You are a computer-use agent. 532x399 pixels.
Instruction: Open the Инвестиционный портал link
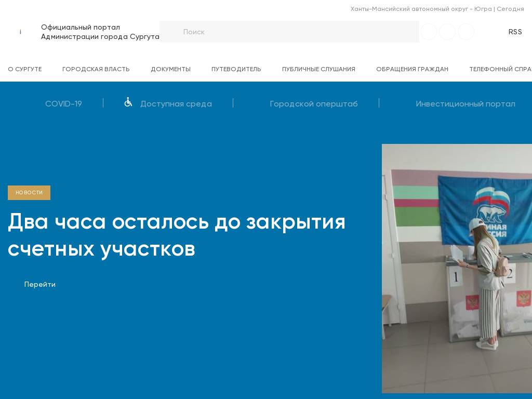coord(465,104)
